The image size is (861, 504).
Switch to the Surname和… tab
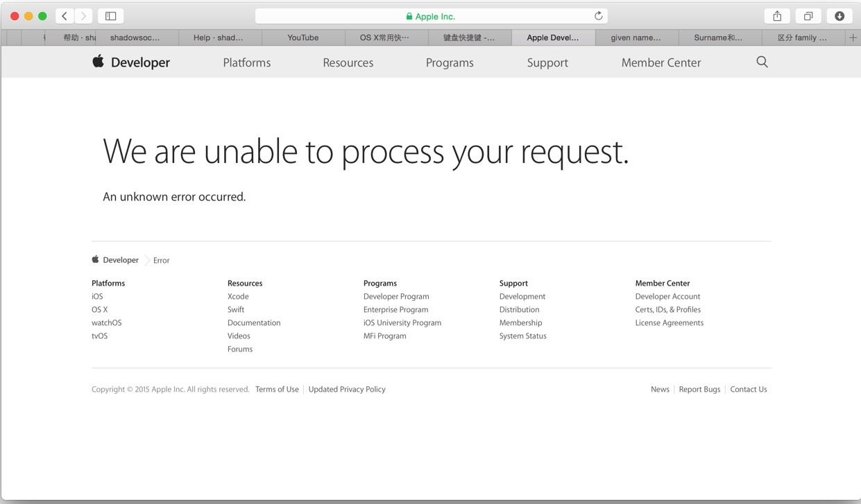(x=718, y=37)
